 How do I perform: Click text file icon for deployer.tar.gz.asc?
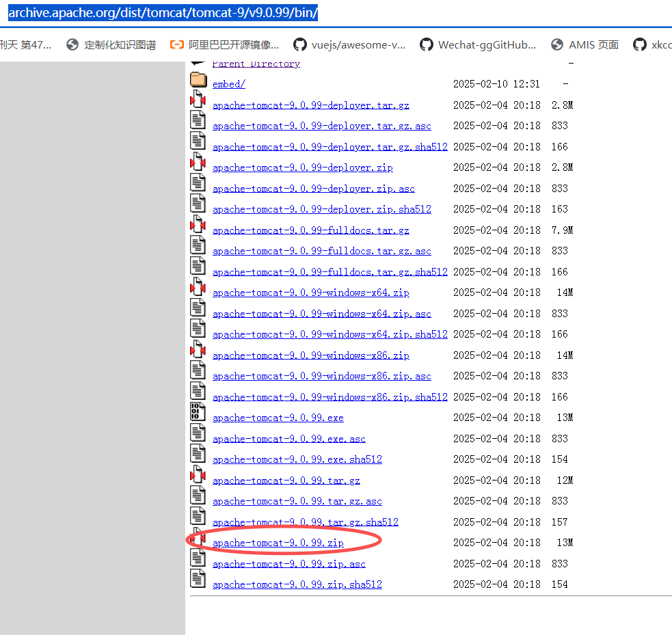pyautogui.click(x=198, y=120)
